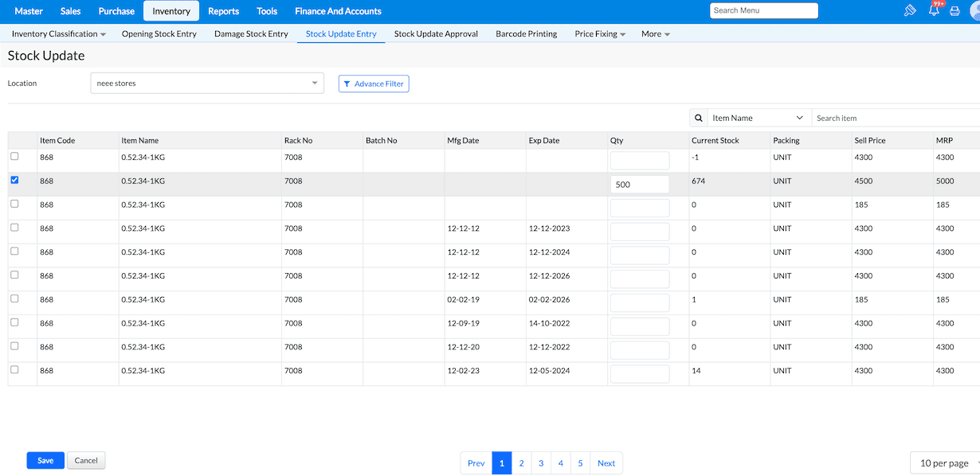
Task: Open the Reports menu
Action: (223, 11)
